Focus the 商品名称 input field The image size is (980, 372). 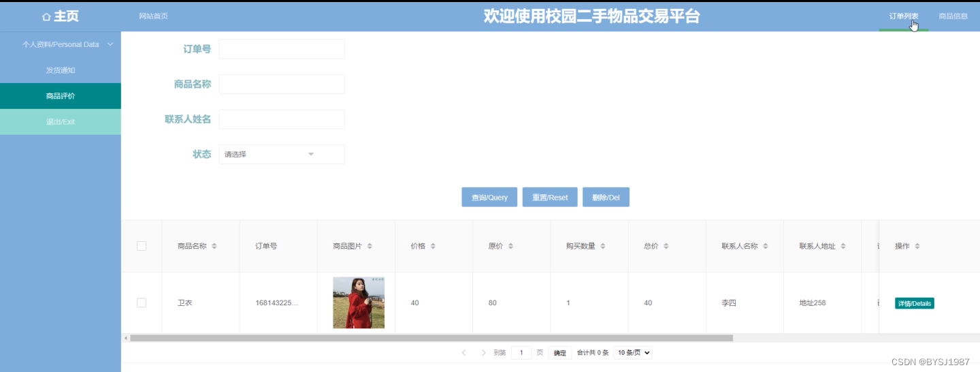click(282, 84)
